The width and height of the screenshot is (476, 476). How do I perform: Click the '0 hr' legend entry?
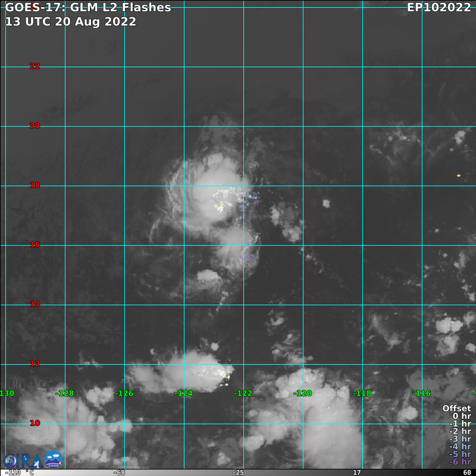(462, 416)
